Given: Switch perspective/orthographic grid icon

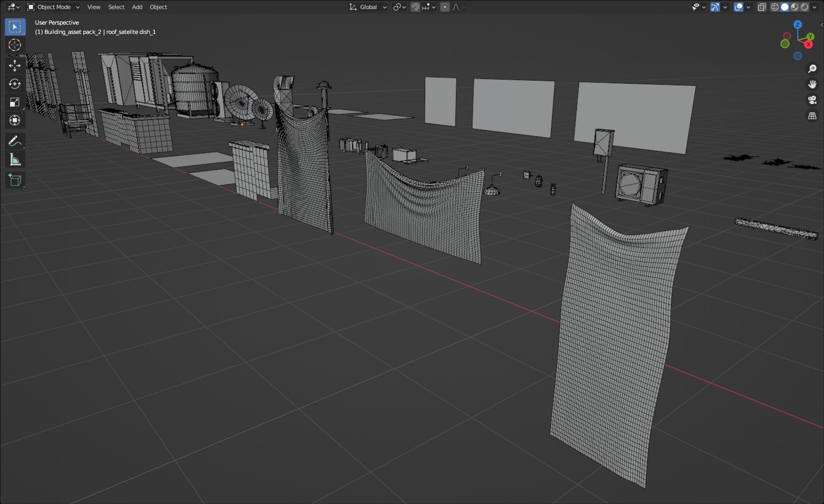Looking at the screenshot, I should pos(812,116).
